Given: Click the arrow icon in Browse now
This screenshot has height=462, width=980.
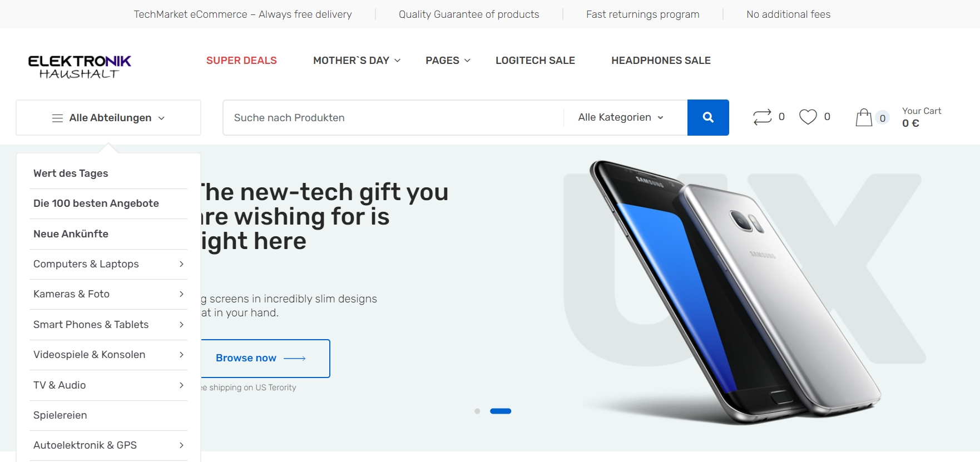Looking at the screenshot, I should coord(295,359).
